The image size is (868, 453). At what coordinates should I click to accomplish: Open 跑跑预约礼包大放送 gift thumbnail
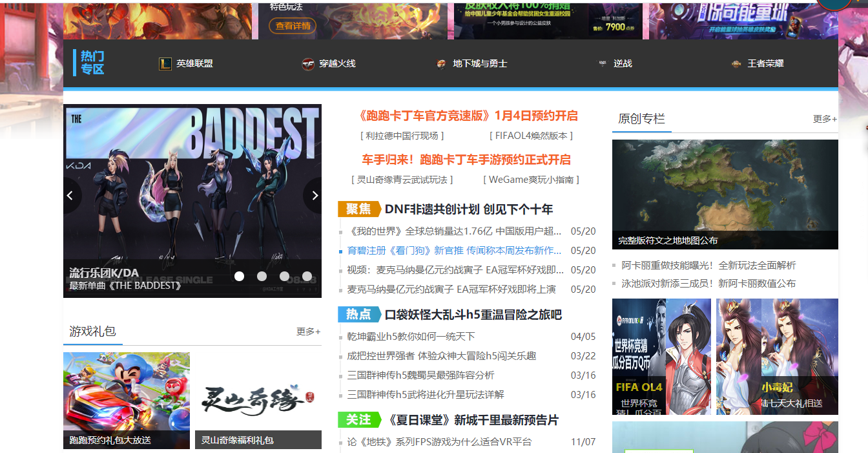127,401
